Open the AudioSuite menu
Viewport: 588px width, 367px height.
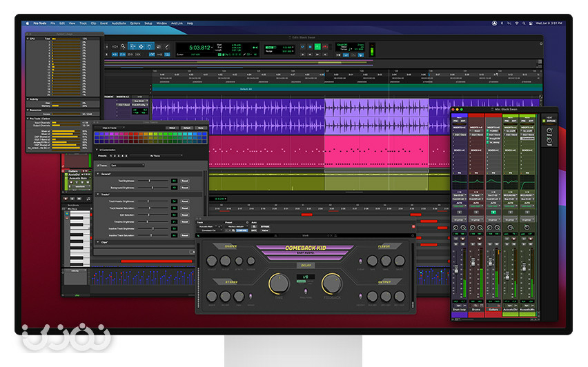click(x=119, y=23)
